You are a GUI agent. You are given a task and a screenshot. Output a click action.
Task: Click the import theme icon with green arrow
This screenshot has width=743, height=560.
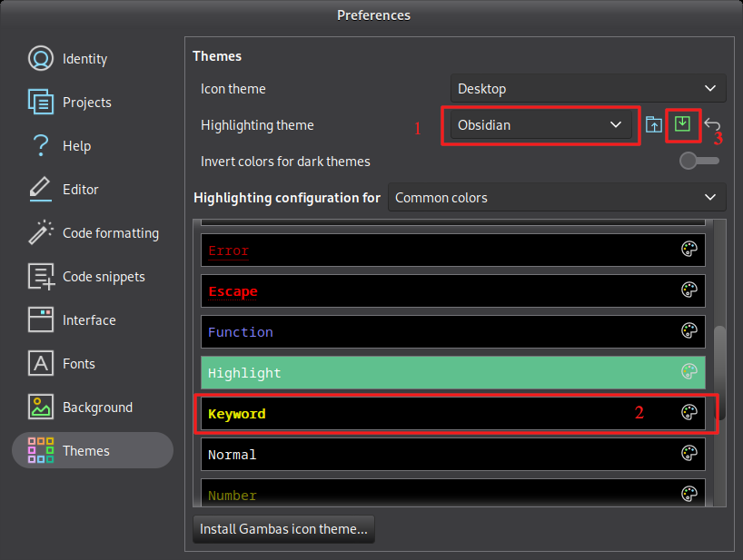(x=683, y=125)
